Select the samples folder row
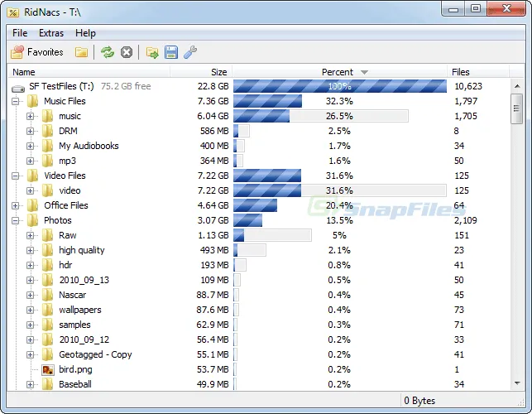Screen dimensions: 532x414 260,325
